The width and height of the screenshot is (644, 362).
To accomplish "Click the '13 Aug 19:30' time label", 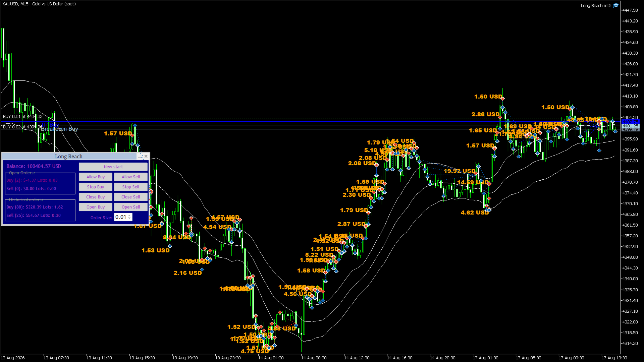I will 185,358.
